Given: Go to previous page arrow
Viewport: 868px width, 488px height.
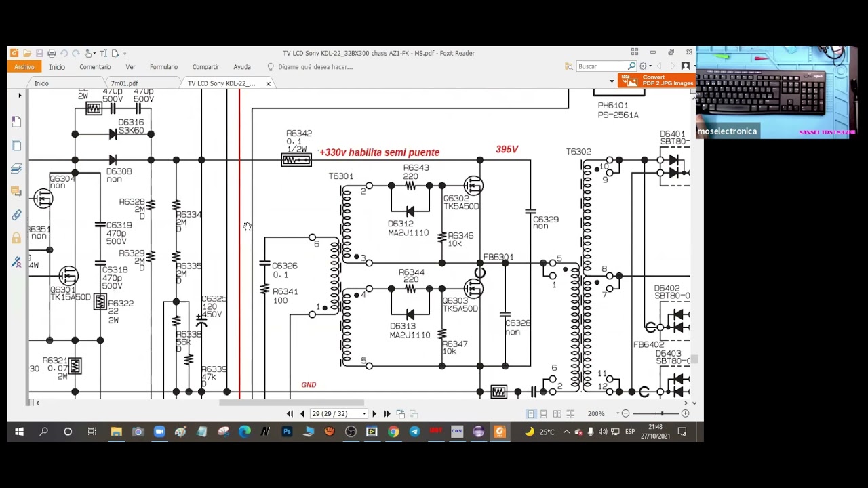Looking at the screenshot, I should point(302,413).
